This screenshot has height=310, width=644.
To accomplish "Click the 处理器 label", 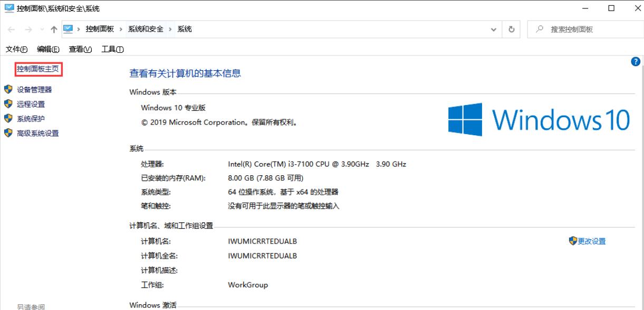I will tap(152, 164).
